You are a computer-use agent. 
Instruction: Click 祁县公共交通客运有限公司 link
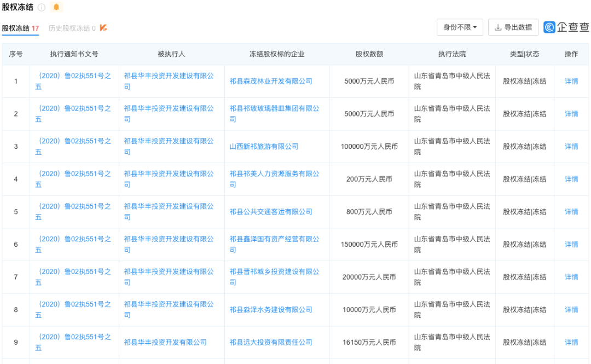tap(271, 212)
